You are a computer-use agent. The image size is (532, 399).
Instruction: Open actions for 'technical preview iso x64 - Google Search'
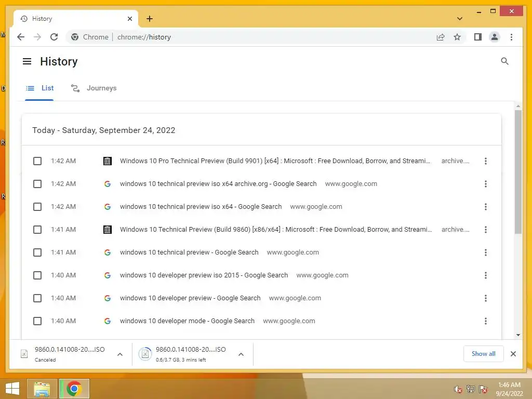486,207
